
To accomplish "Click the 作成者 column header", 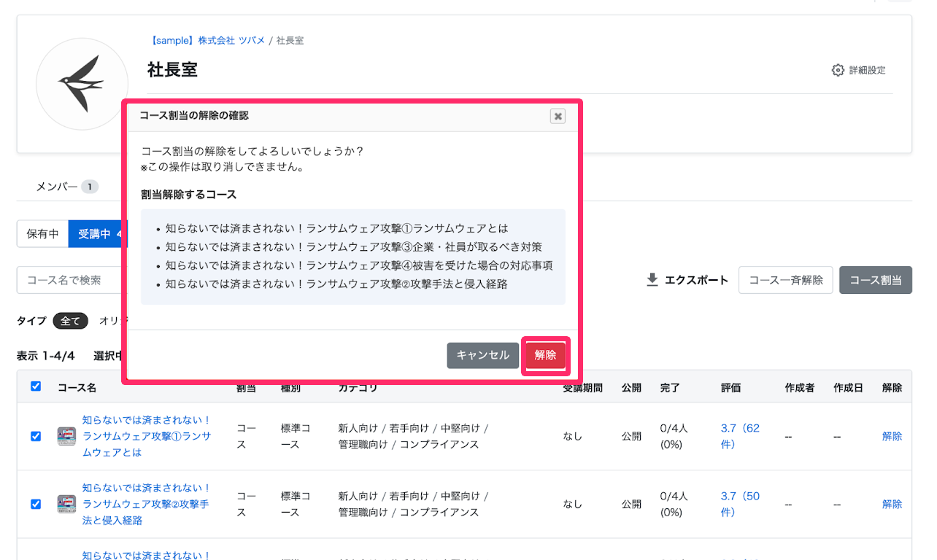I will pos(800,388).
